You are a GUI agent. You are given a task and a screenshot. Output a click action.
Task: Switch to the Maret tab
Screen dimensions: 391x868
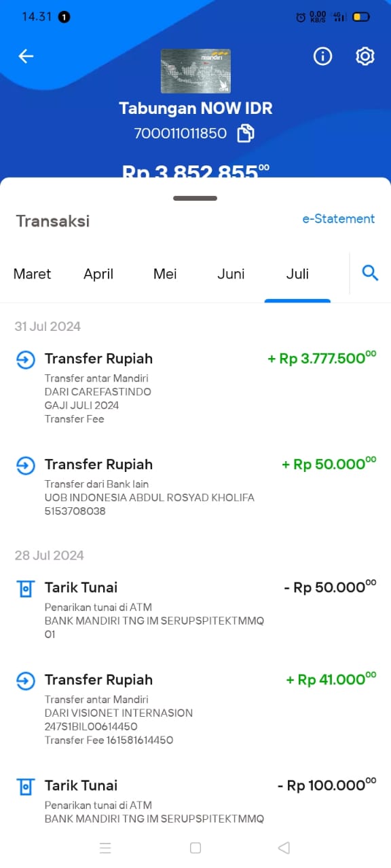tap(33, 274)
